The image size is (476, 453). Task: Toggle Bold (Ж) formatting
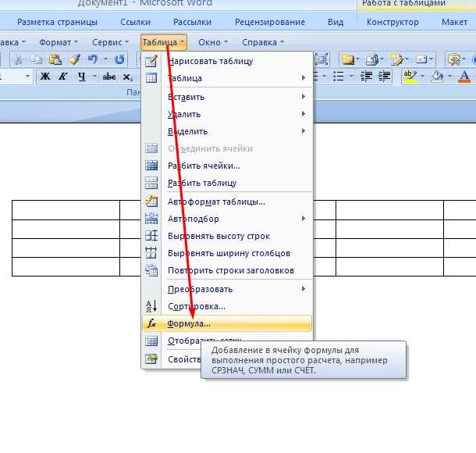tap(45, 77)
